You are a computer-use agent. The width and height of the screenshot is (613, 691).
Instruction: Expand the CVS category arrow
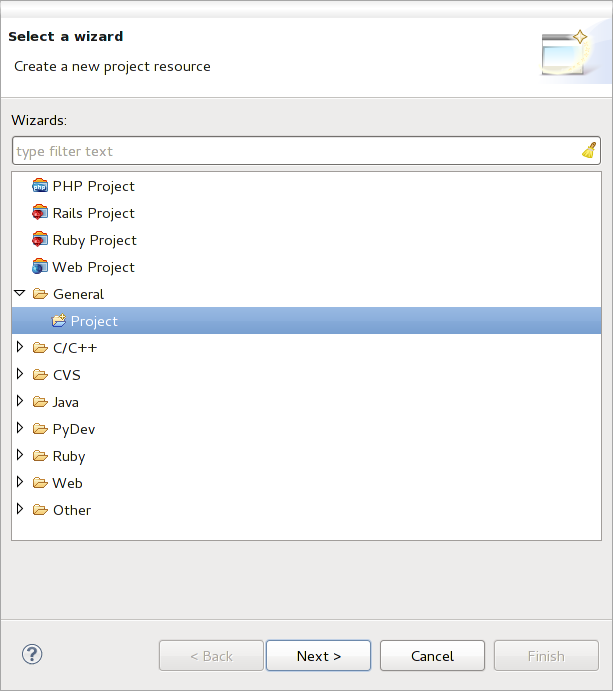pos(20,375)
